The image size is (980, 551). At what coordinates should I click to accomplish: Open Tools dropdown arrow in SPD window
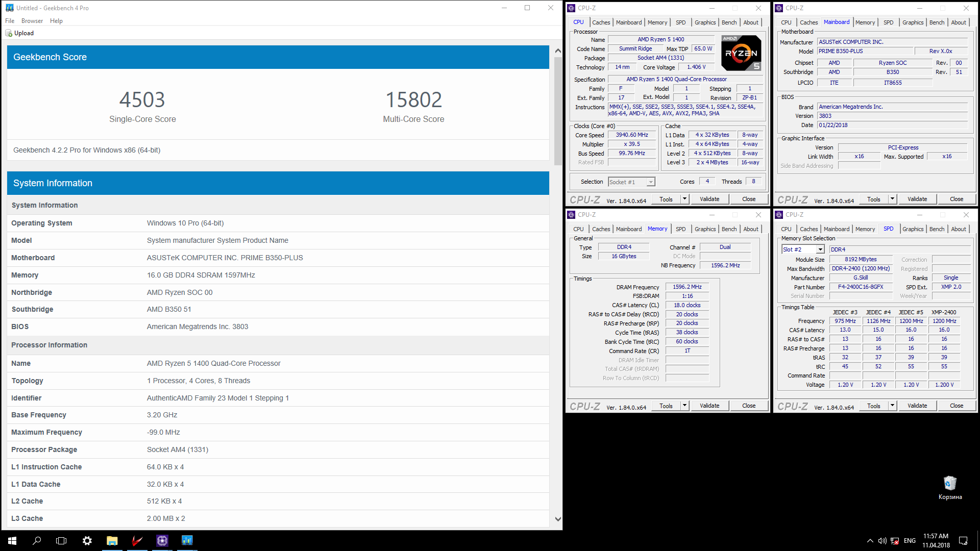tap(892, 406)
